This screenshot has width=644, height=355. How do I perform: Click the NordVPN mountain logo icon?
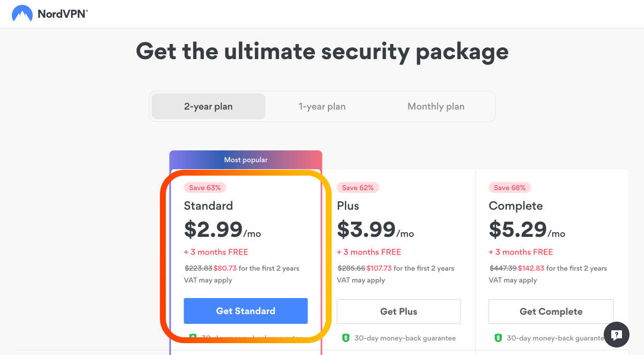(x=22, y=14)
